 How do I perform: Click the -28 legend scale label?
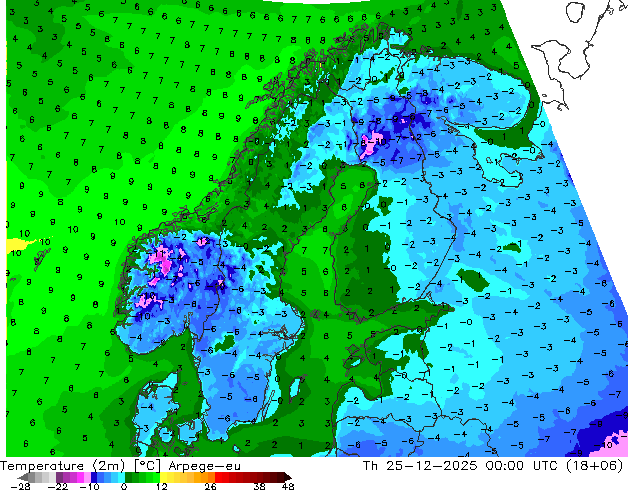[x=21, y=486]
